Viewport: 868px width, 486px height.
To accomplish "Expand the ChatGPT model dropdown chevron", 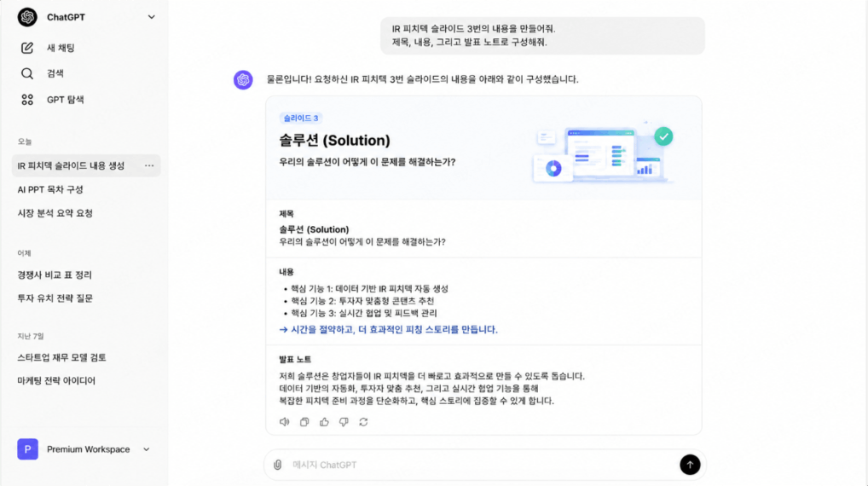I will 151,17.
